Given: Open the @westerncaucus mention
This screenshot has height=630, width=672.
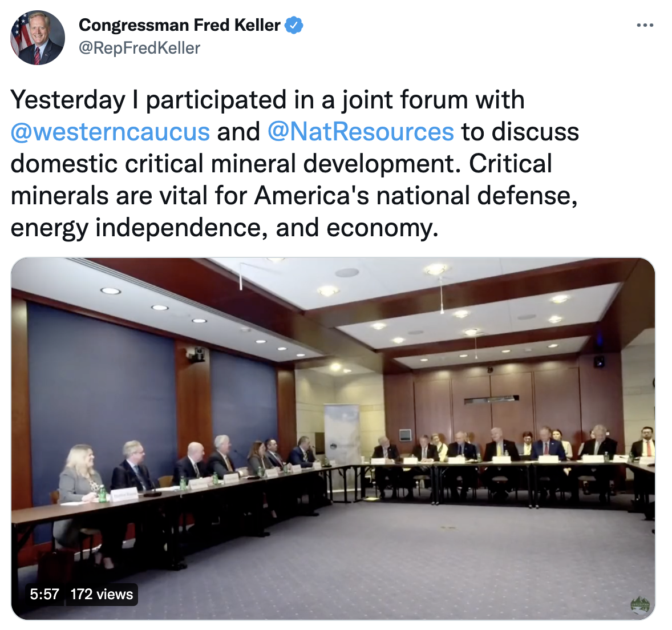Looking at the screenshot, I should click(111, 132).
